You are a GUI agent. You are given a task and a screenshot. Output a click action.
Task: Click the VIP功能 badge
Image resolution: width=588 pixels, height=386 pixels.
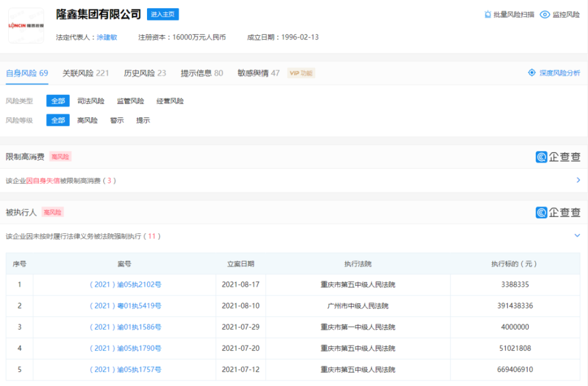pos(301,73)
